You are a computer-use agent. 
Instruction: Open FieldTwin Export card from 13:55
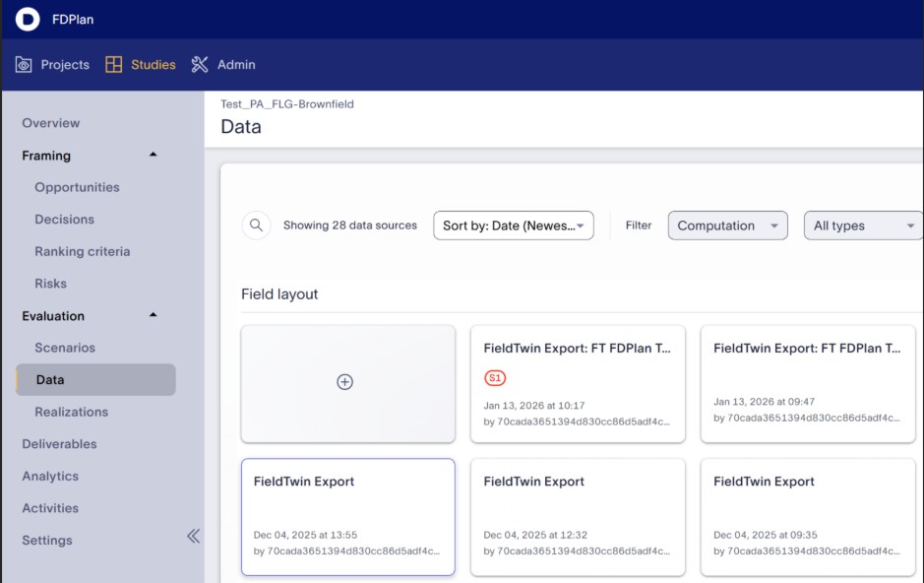[347, 516]
